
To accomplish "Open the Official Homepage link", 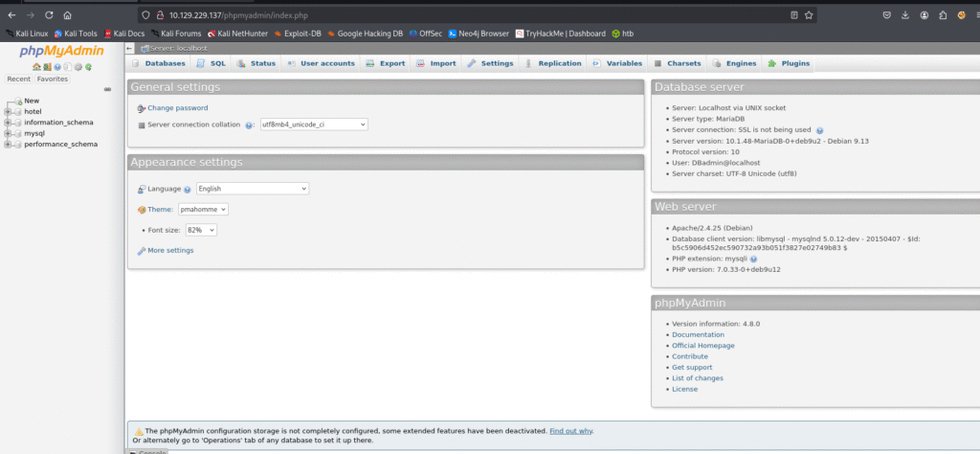I will click(x=703, y=346).
